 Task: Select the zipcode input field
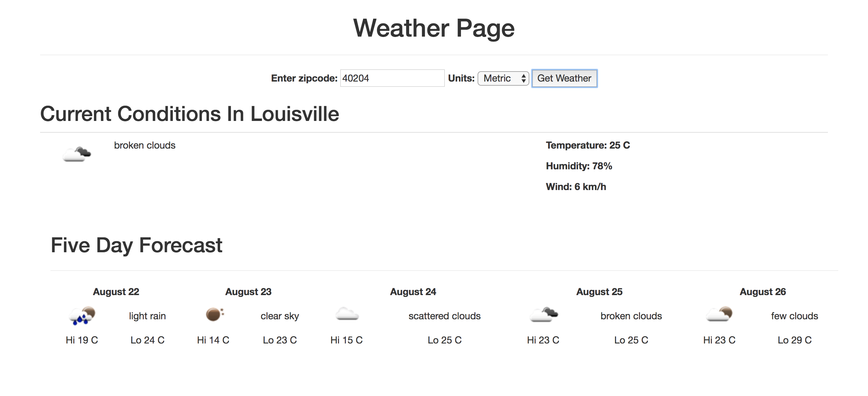pyautogui.click(x=391, y=78)
